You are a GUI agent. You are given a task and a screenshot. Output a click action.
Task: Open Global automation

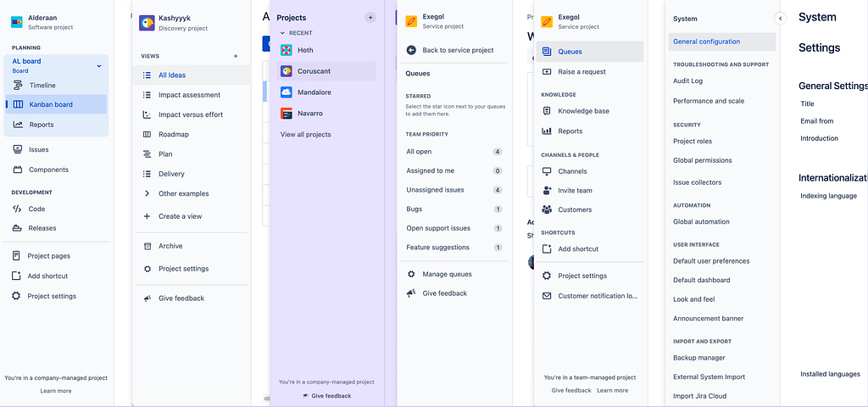[x=701, y=221]
